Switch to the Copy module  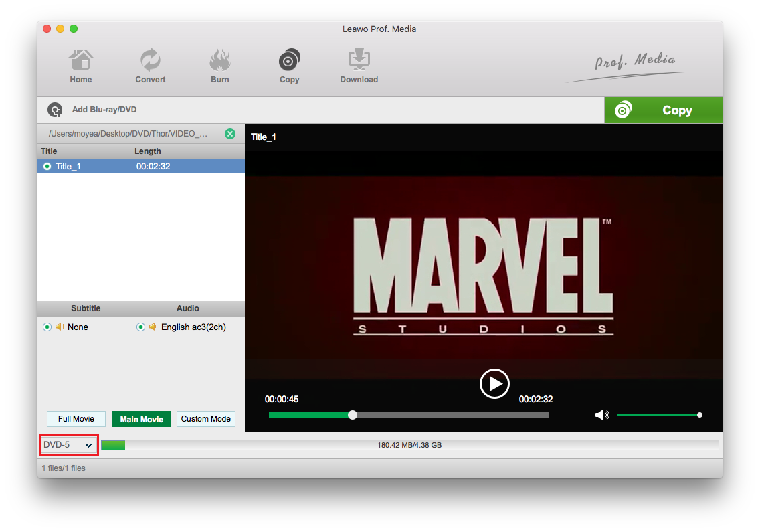click(x=290, y=66)
